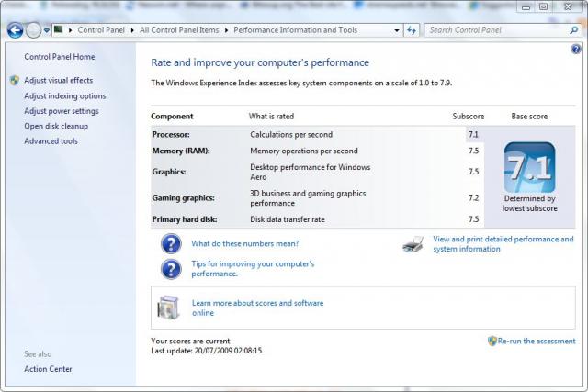Open Tips for improving your computer's performance
588x392 pixels.
(253, 269)
